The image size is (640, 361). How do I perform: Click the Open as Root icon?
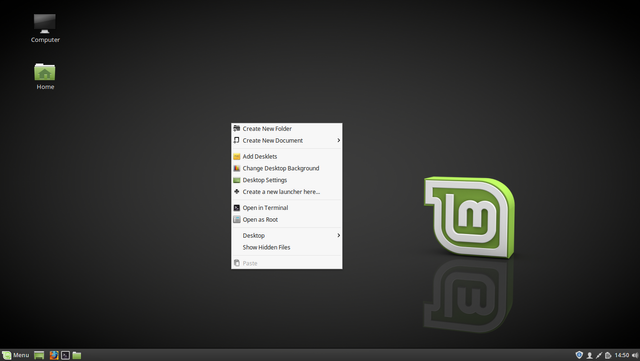point(236,220)
